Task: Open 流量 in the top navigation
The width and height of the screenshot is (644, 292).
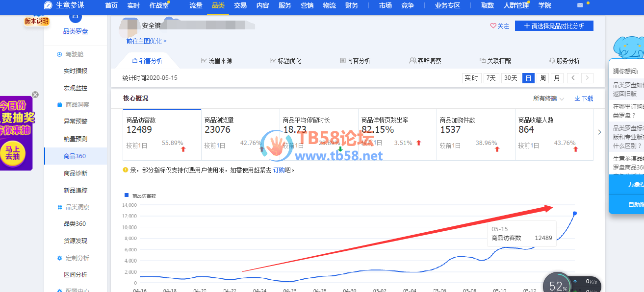Action: coord(196,5)
